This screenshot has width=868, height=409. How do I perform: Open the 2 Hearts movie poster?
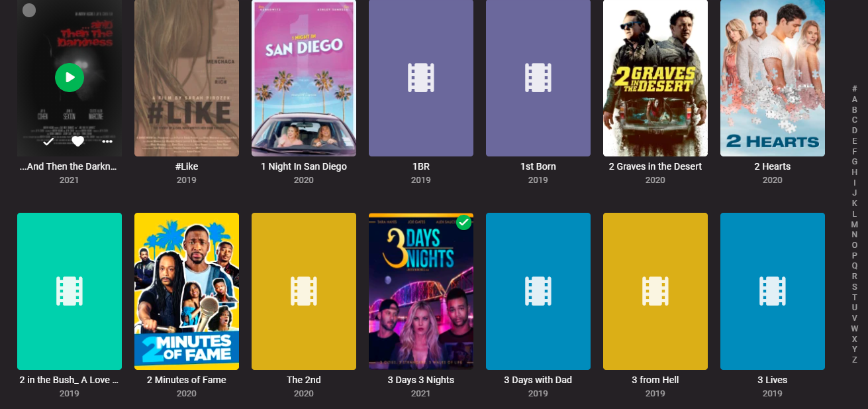(x=773, y=78)
